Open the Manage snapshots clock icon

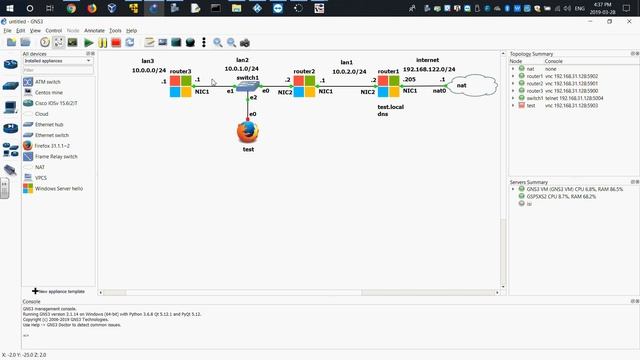pos(45,42)
